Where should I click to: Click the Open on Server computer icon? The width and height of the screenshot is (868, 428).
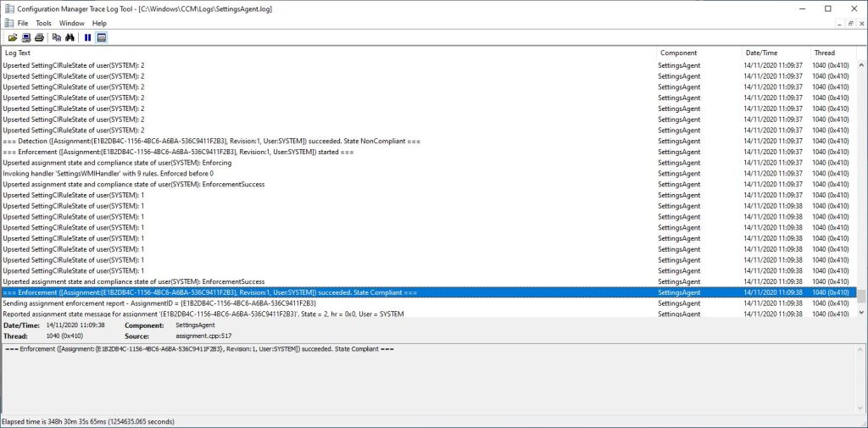pyautogui.click(x=26, y=37)
